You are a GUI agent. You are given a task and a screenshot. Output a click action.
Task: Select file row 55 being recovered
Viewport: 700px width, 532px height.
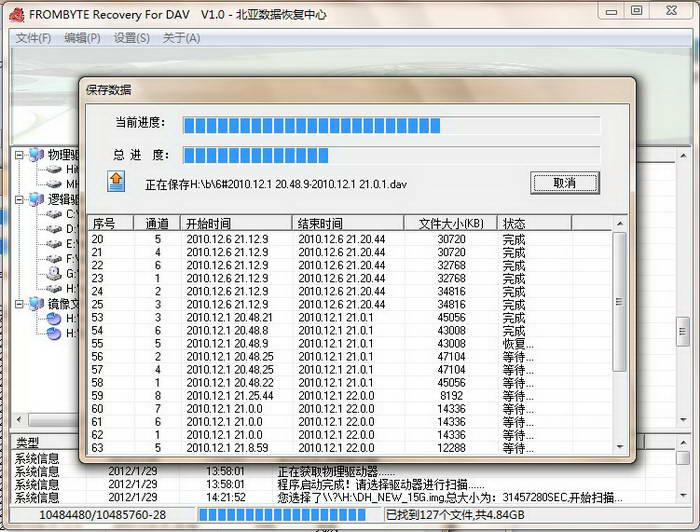[x=350, y=344]
